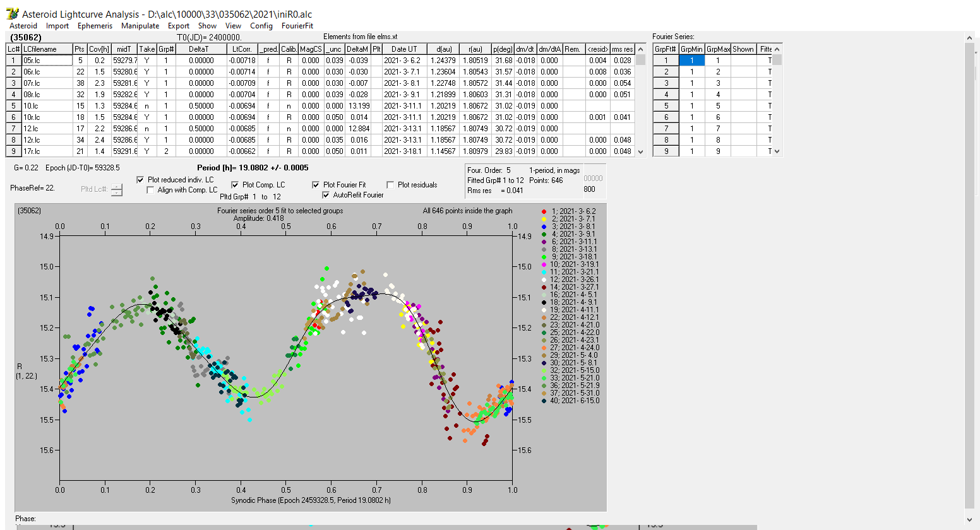Viewport: 980px width, 530px height.
Task: Click the date cell 2021- 3-18.1
Action: pos(404,151)
